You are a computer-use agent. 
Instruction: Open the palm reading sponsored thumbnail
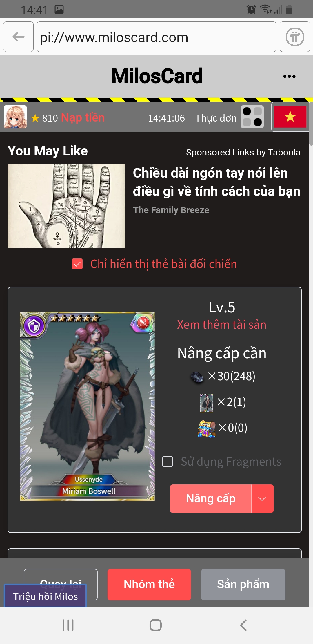click(66, 206)
